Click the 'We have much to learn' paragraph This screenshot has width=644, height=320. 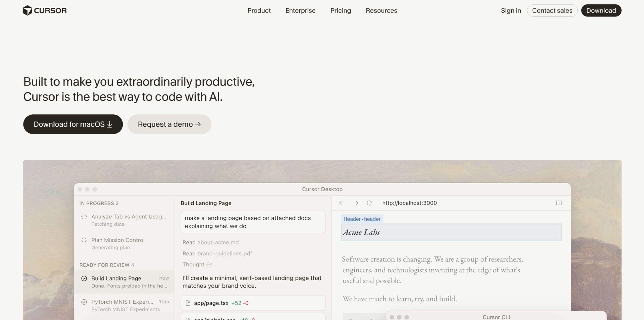[x=399, y=299]
